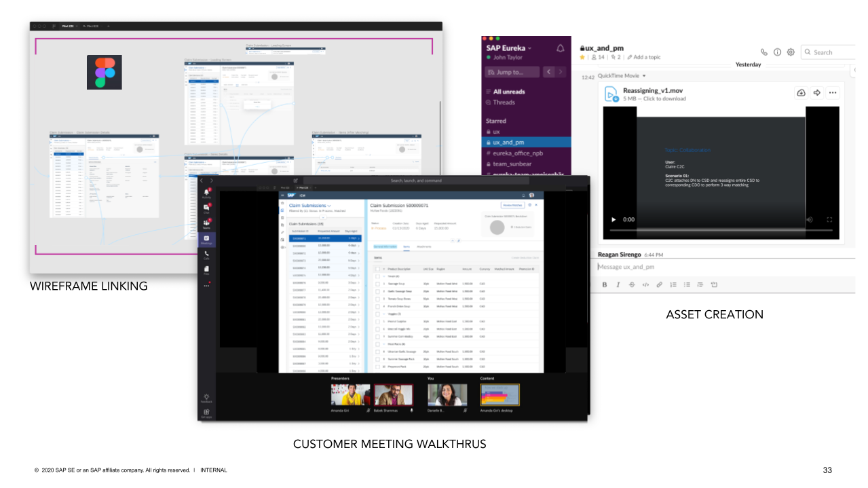The height and width of the screenshot is (488, 868).
Task: Click the Review Matches button
Action: point(512,204)
